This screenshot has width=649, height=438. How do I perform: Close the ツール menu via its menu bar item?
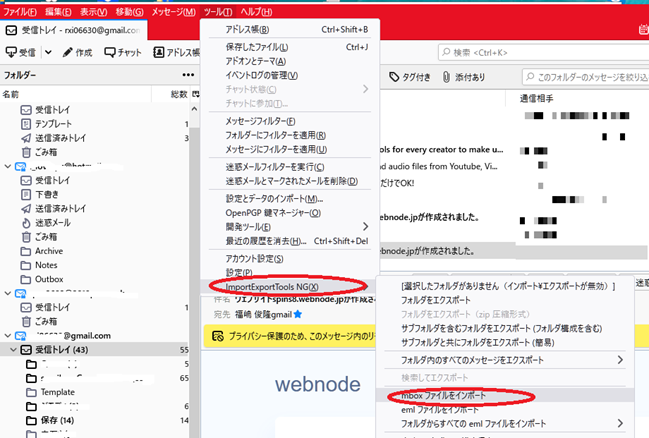tap(218, 12)
